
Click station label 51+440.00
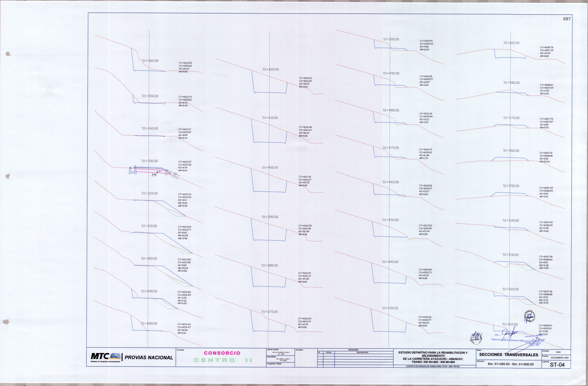point(390,262)
